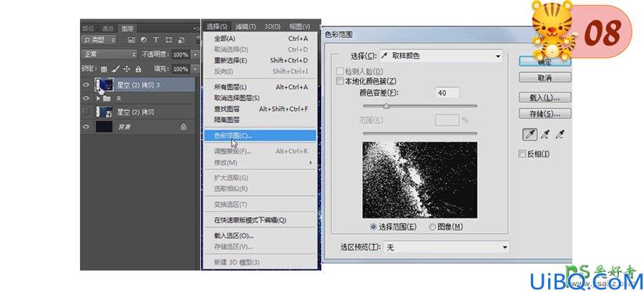644x292 pixels.
Task: Open the 选择(C) 取样颜色 dropdown
Action: point(441,56)
